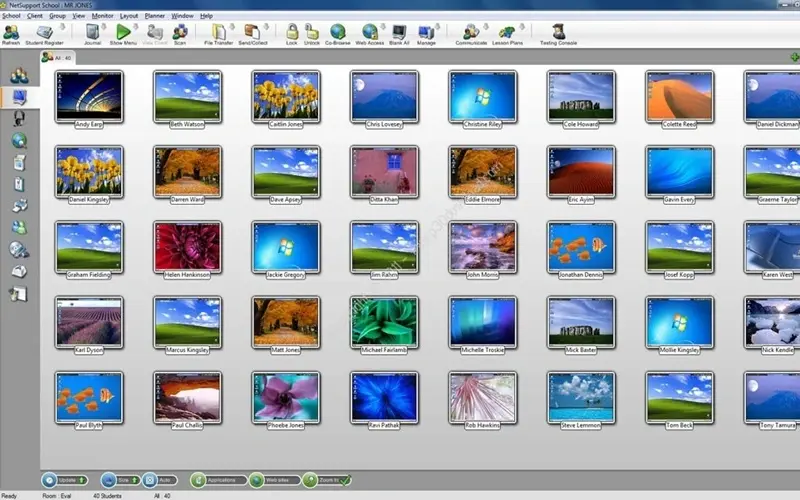Launch the Co-Browse globe icon

338,32
